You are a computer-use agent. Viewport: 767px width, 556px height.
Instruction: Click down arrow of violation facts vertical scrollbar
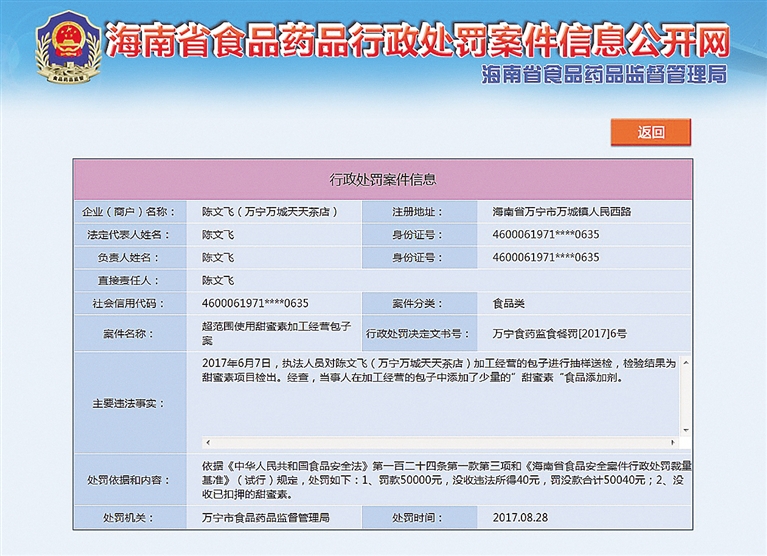[x=685, y=429]
